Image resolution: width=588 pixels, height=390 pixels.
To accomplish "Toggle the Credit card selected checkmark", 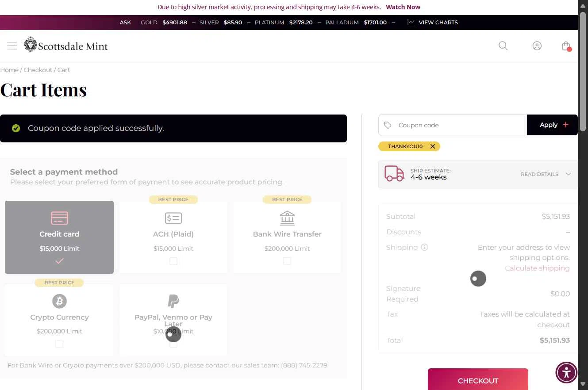I will point(59,261).
